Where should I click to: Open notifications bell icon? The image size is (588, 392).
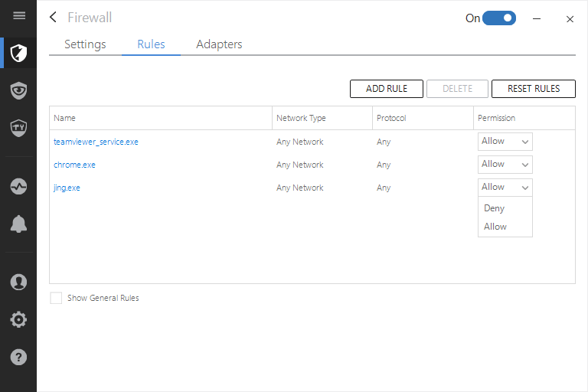pos(18,224)
